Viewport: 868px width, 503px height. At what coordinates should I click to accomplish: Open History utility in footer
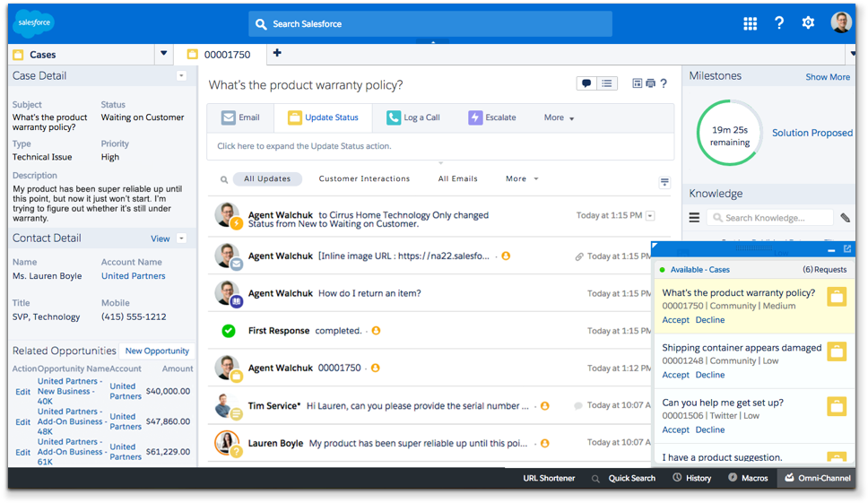[x=692, y=478]
